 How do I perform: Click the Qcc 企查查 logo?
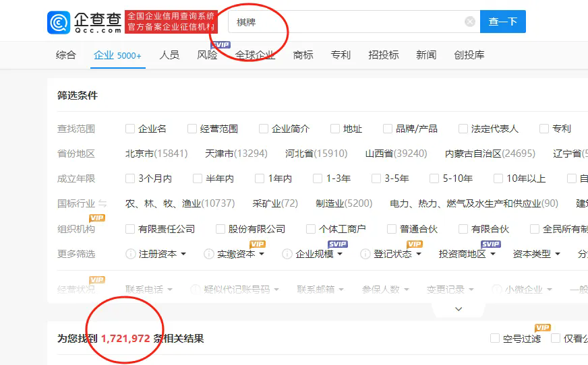click(x=84, y=22)
